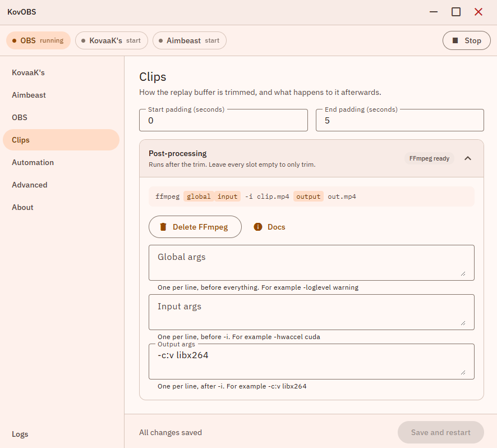Switch to the Advanced page
Viewport: 497px width, 448px height.
[61, 185]
